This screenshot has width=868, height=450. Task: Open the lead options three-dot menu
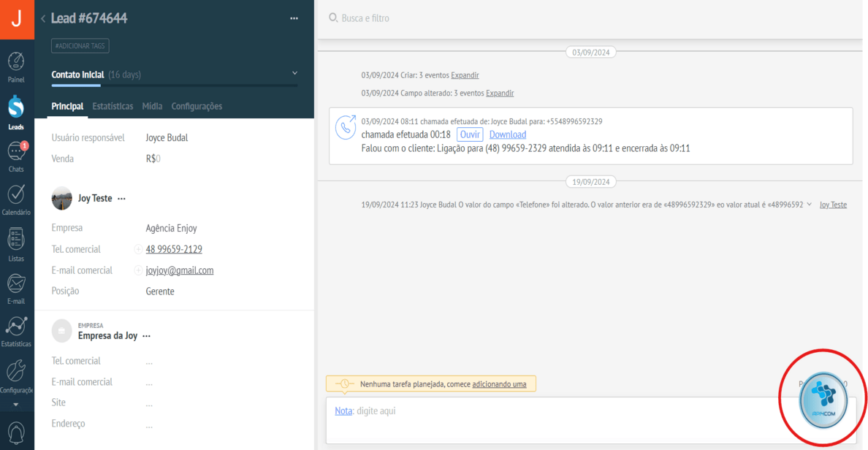click(294, 19)
